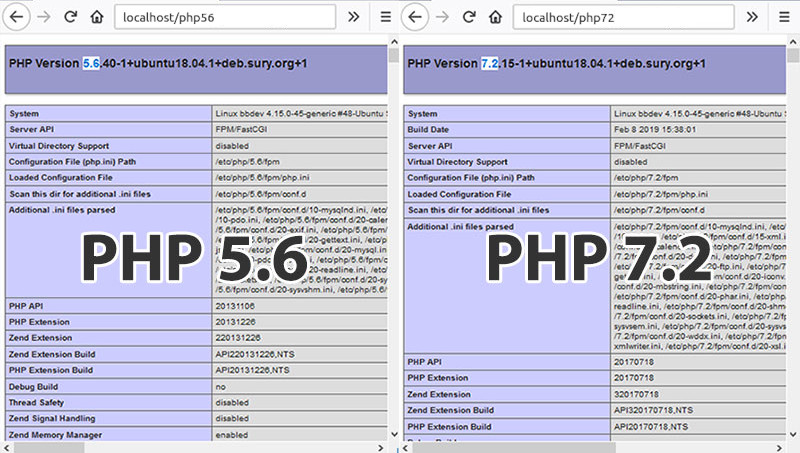Click 'Loaded Configuration File' label in php56 table
The image size is (800, 453).
pos(60,178)
